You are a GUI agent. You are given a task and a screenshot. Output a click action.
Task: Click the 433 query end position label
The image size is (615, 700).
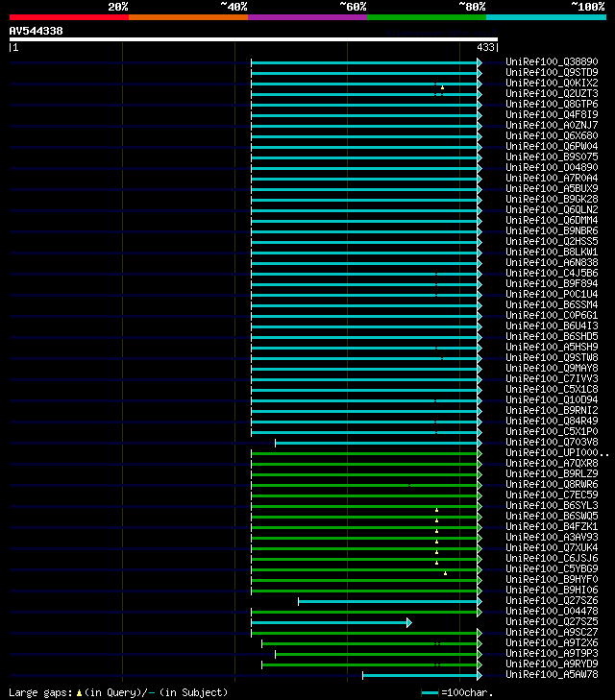(486, 47)
